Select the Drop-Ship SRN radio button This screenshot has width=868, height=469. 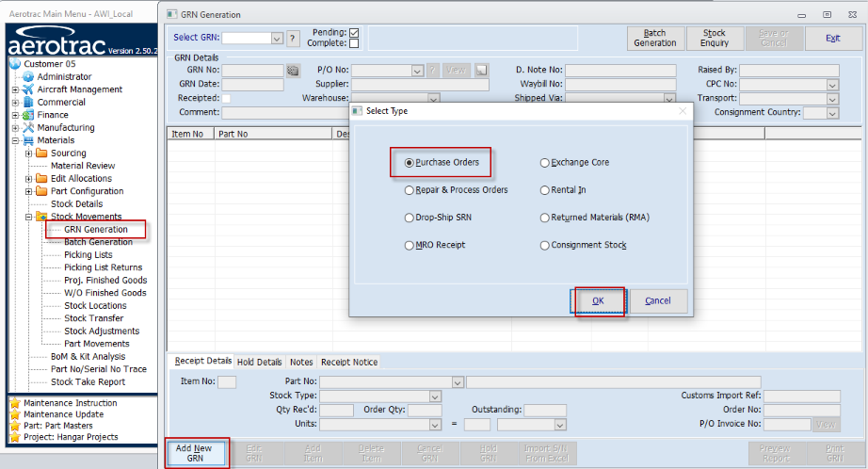410,218
